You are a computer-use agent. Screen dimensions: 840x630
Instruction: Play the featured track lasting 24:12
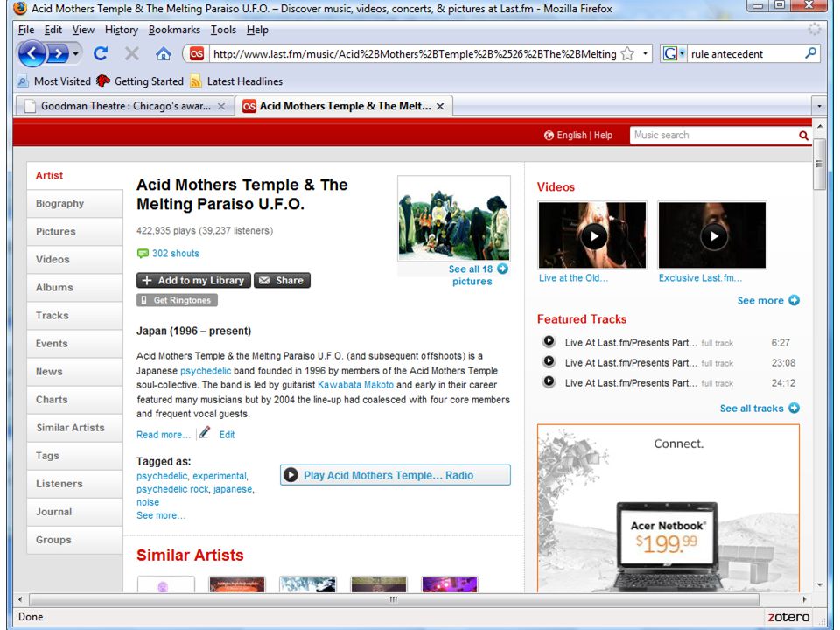(x=549, y=382)
